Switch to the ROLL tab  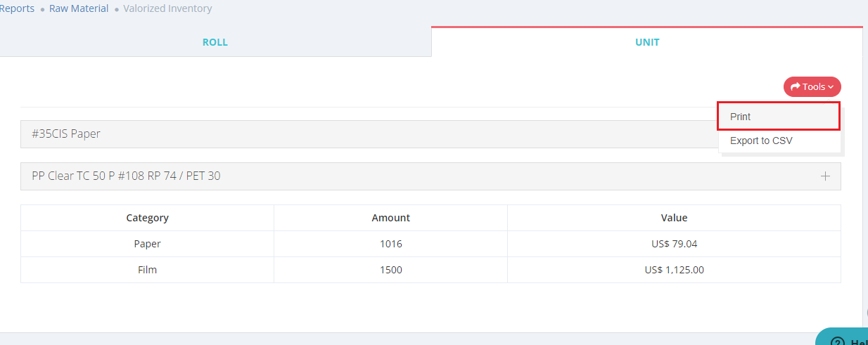pyautogui.click(x=215, y=42)
